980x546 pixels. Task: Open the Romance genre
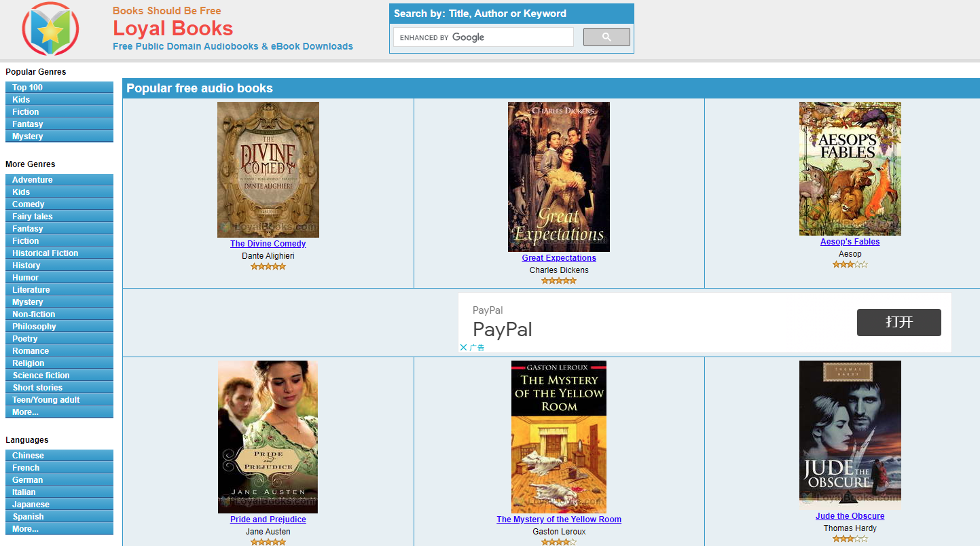[x=59, y=351]
